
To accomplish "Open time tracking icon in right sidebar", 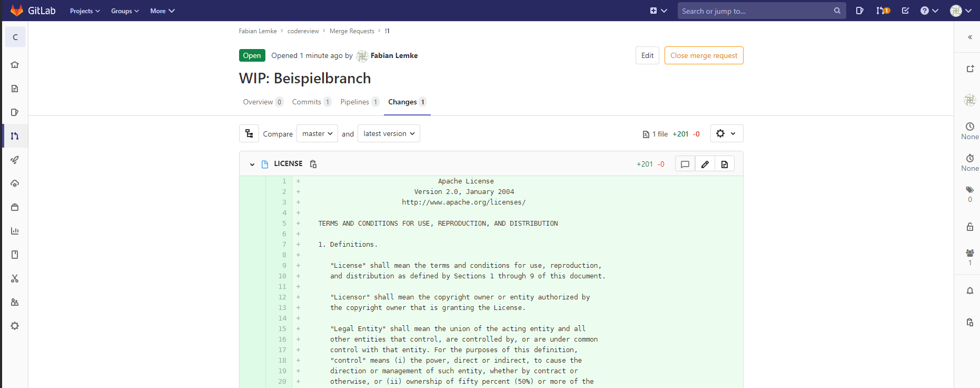I will click(970, 158).
